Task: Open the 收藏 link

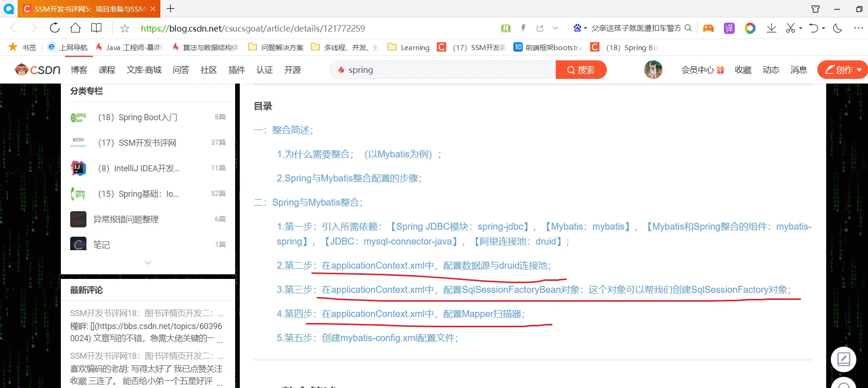Action: 743,70
